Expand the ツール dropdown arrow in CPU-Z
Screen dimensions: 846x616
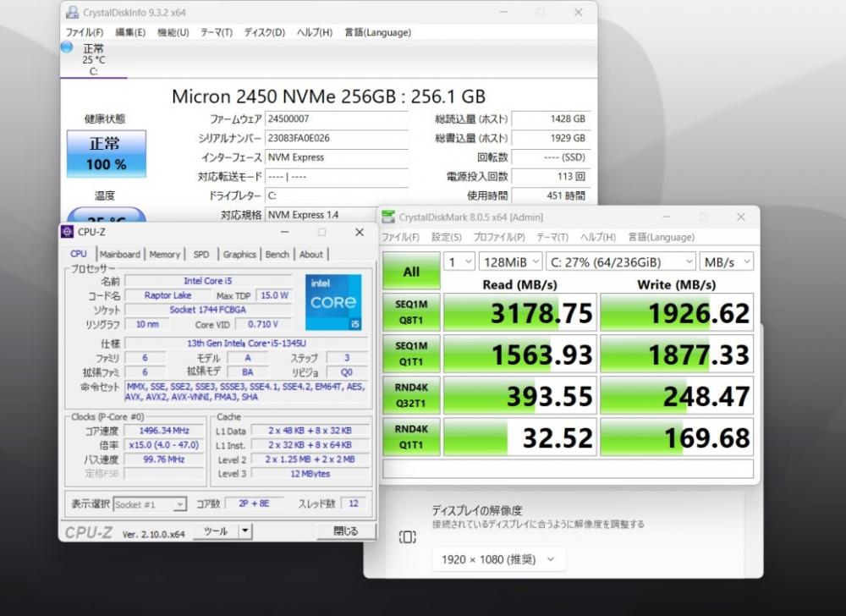245,531
